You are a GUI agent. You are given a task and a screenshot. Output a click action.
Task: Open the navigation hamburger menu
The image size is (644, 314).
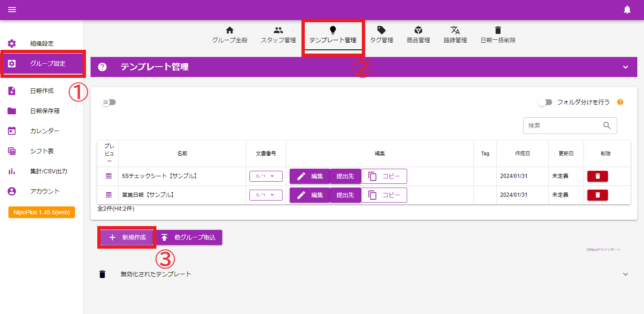pyautogui.click(x=12, y=9)
